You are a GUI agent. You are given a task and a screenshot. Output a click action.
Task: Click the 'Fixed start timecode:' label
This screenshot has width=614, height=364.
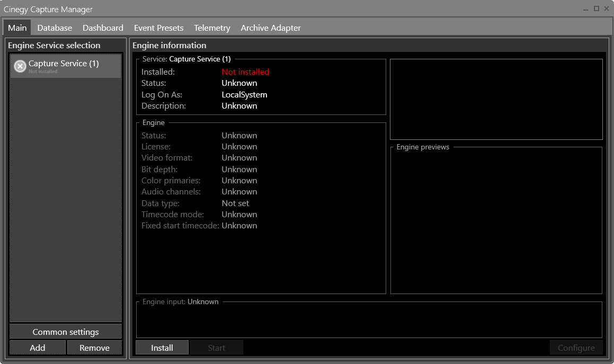pos(180,225)
